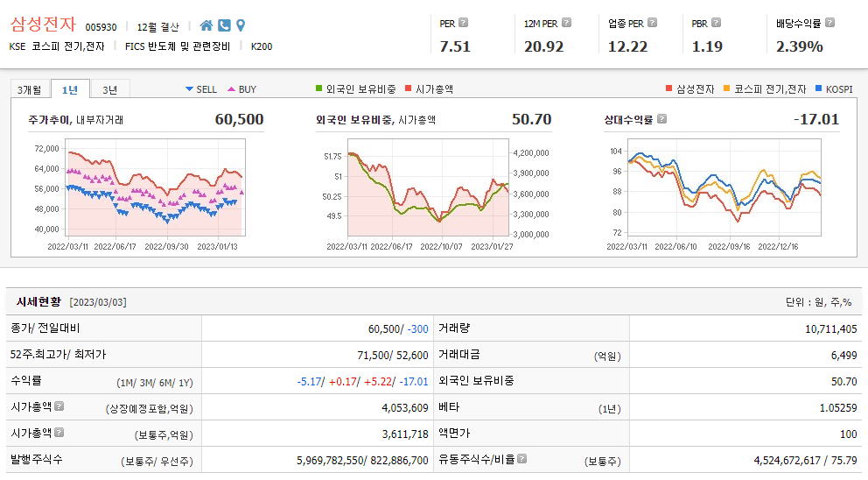Click beta value 1.05259

tap(838, 408)
